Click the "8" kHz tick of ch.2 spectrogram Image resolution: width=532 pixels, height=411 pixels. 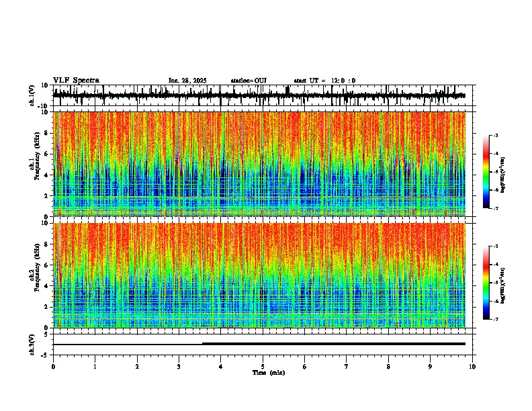(46, 244)
